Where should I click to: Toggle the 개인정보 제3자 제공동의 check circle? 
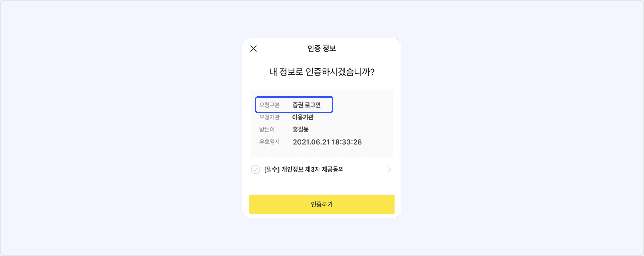coord(255,169)
